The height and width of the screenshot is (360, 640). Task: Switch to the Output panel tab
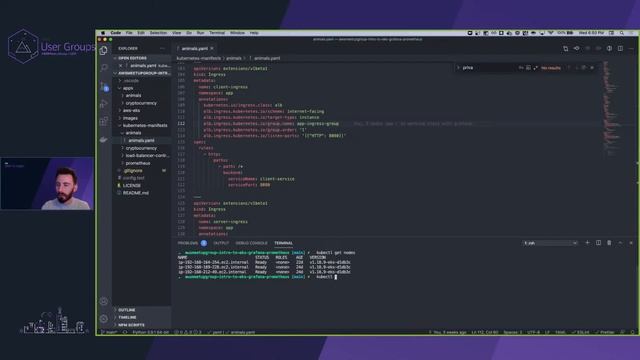coord(221,243)
